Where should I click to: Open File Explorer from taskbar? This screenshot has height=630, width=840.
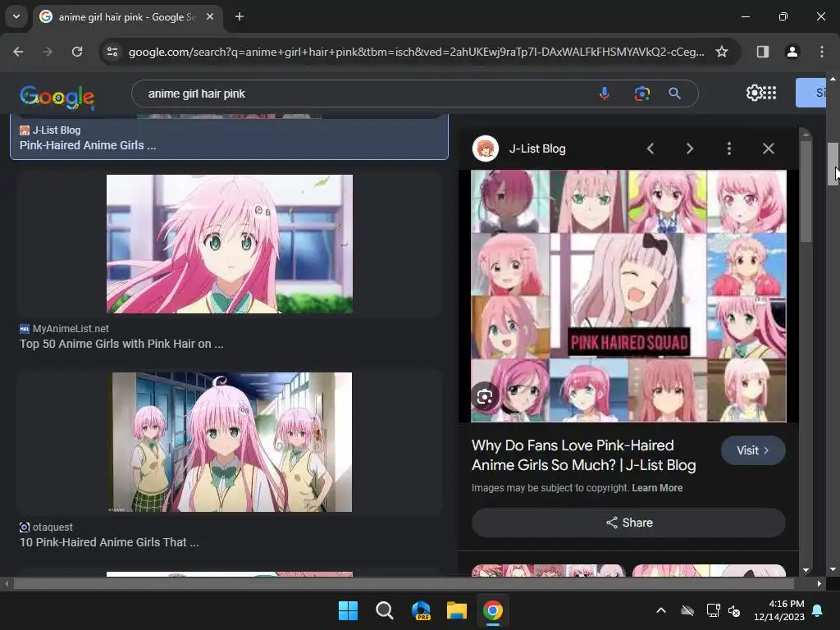(x=457, y=610)
